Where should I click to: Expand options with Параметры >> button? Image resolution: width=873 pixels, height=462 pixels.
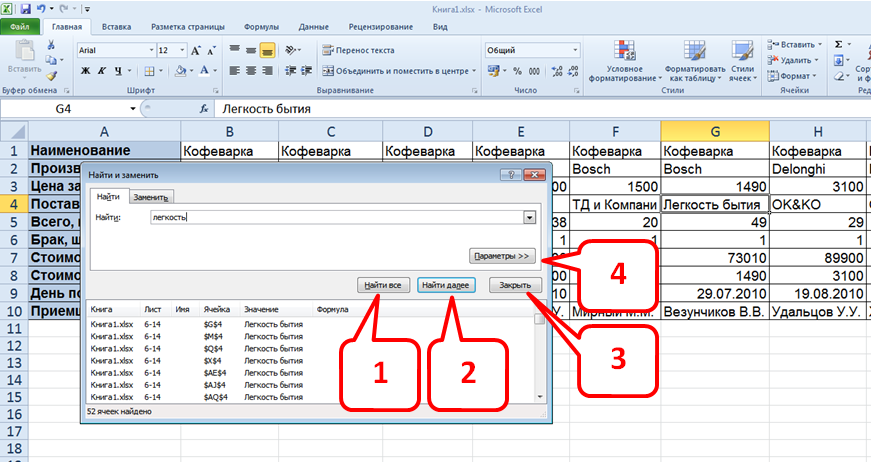click(x=504, y=255)
